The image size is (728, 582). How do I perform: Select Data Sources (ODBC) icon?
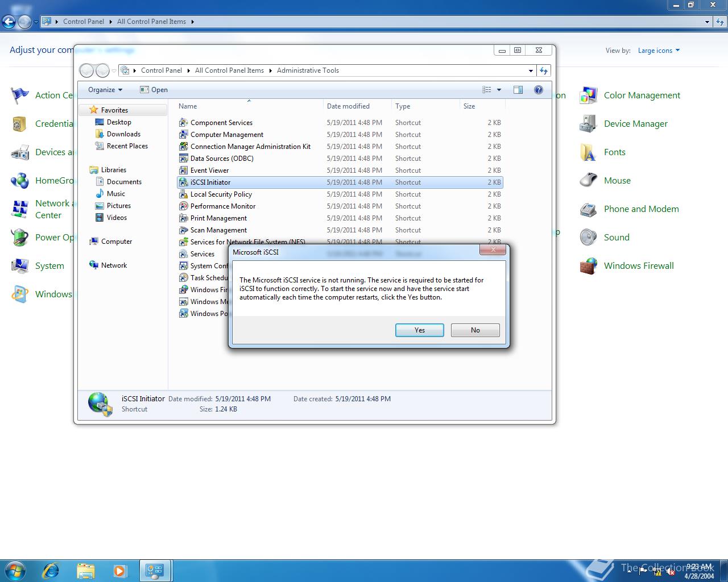(x=183, y=159)
